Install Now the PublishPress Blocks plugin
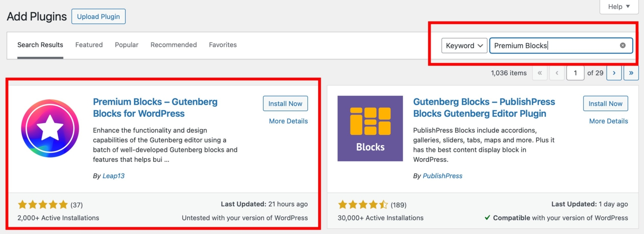Image resolution: width=644 pixels, height=234 pixels. pos(605,103)
